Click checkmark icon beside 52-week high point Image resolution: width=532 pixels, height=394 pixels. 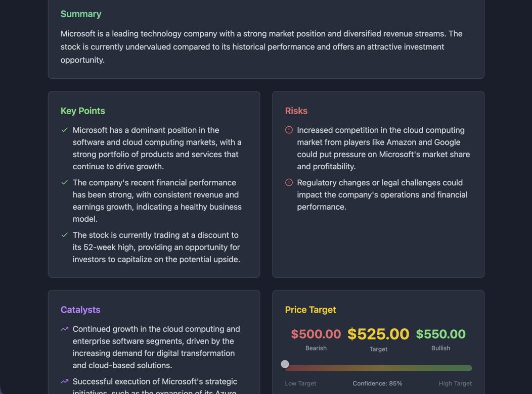pyautogui.click(x=64, y=235)
